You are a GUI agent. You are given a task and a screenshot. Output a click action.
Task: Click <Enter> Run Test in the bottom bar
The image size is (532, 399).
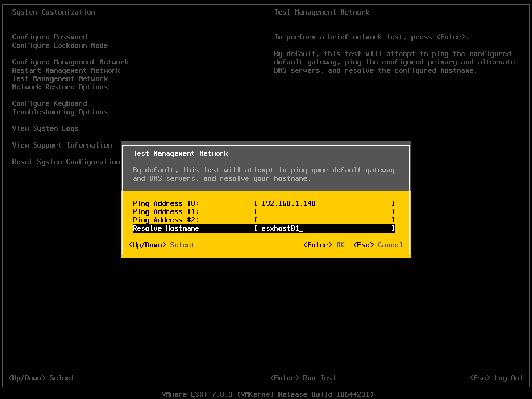pyautogui.click(x=303, y=378)
